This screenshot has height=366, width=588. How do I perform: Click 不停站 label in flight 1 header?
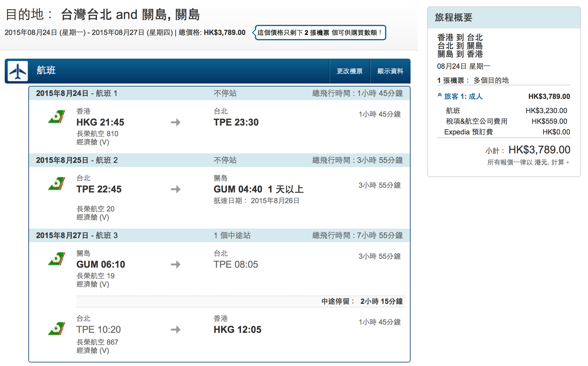pyautogui.click(x=225, y=93)
